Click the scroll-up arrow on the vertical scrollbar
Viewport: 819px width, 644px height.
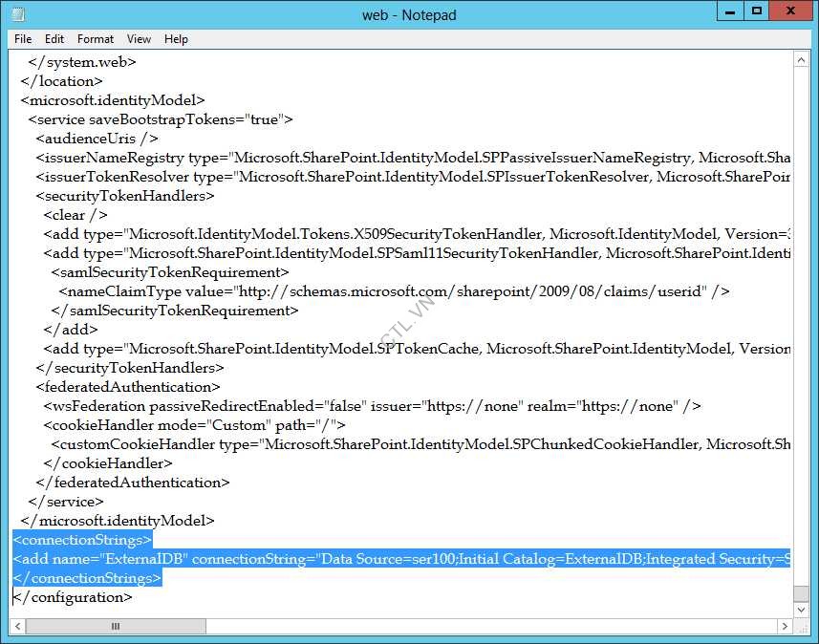[802, 58]
